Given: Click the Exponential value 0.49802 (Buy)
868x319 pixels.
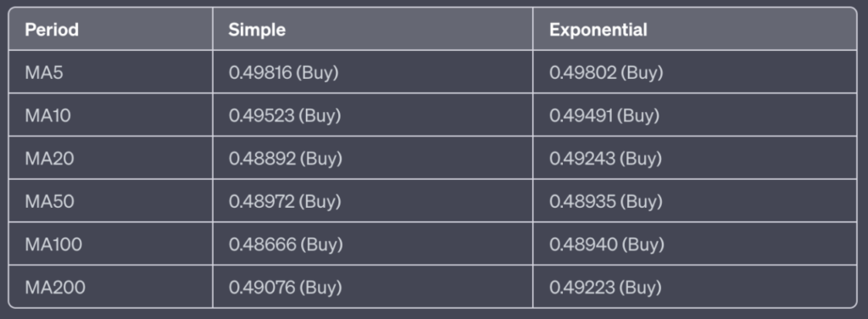Looking at the screenshot, I should coord(606,73).
